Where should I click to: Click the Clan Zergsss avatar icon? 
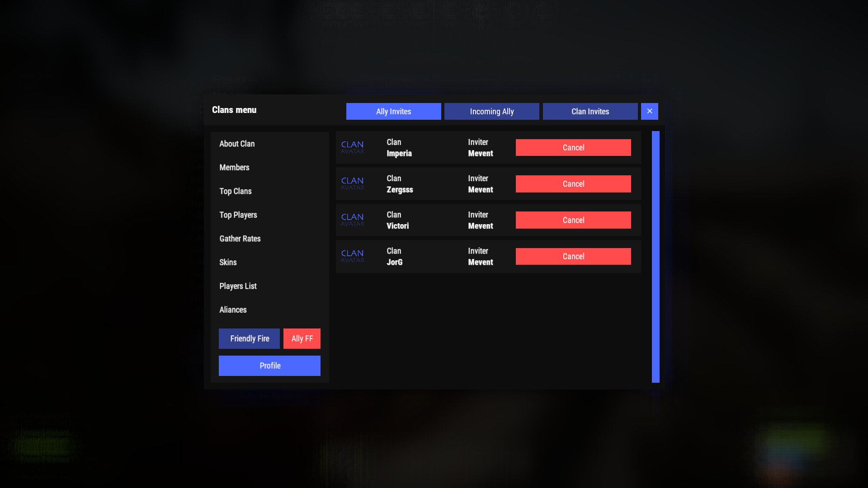click(352, 183)
